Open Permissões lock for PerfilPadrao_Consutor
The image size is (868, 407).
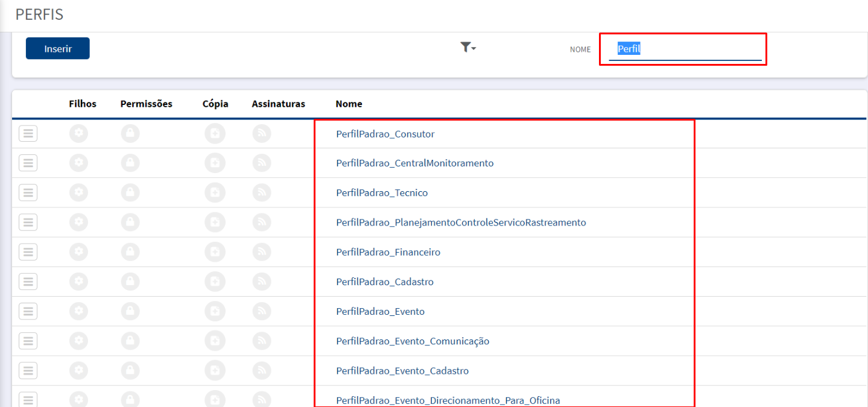coord(130,133)
